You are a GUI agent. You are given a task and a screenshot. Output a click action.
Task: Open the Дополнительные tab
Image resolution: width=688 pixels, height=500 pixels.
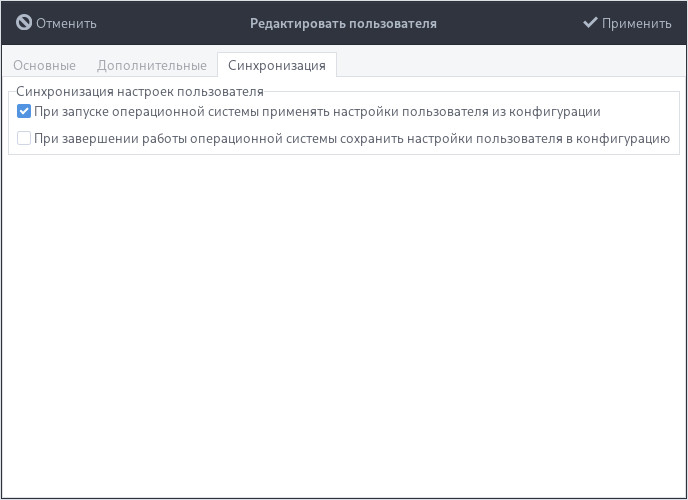[151, 65]
